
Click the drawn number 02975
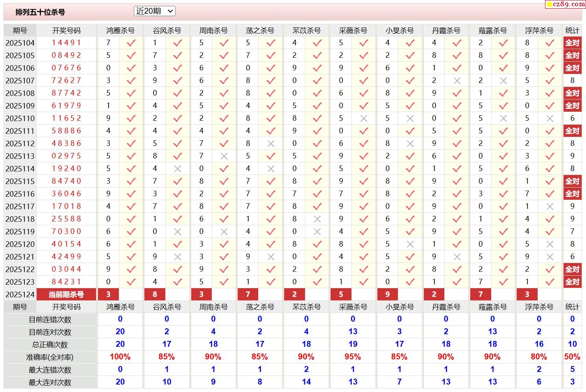pyautogui.click(x=66, y=156)
